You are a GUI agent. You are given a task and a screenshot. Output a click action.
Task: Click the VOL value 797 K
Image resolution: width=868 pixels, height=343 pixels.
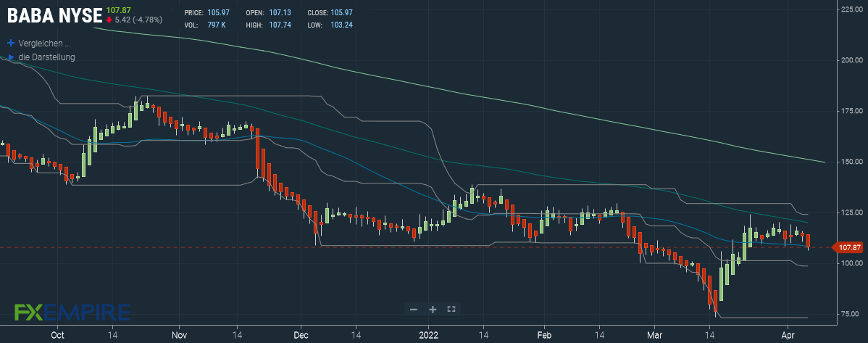tap(216, 25)
